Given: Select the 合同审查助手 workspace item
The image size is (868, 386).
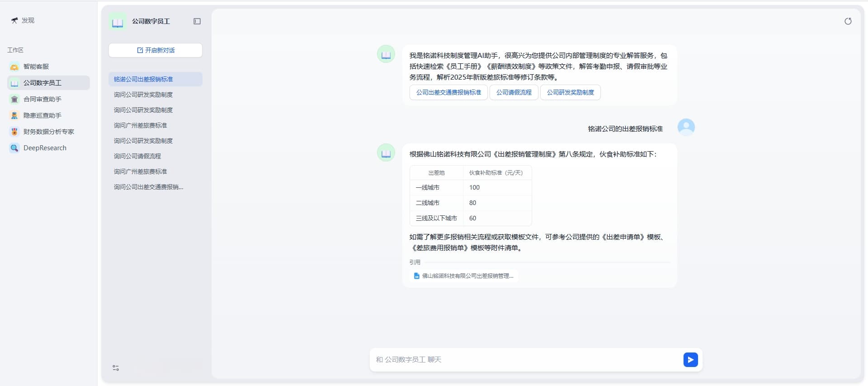Looking at the screenshot, I should pyautogui.click(x=48, y=99).
